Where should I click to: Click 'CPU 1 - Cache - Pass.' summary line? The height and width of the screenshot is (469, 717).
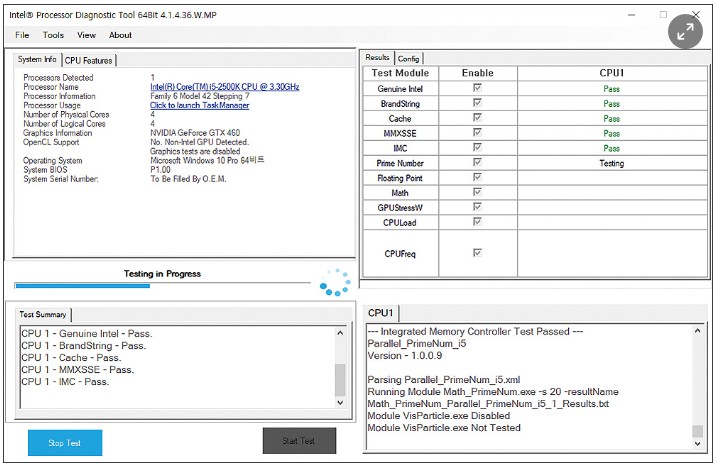coord(71,357)
